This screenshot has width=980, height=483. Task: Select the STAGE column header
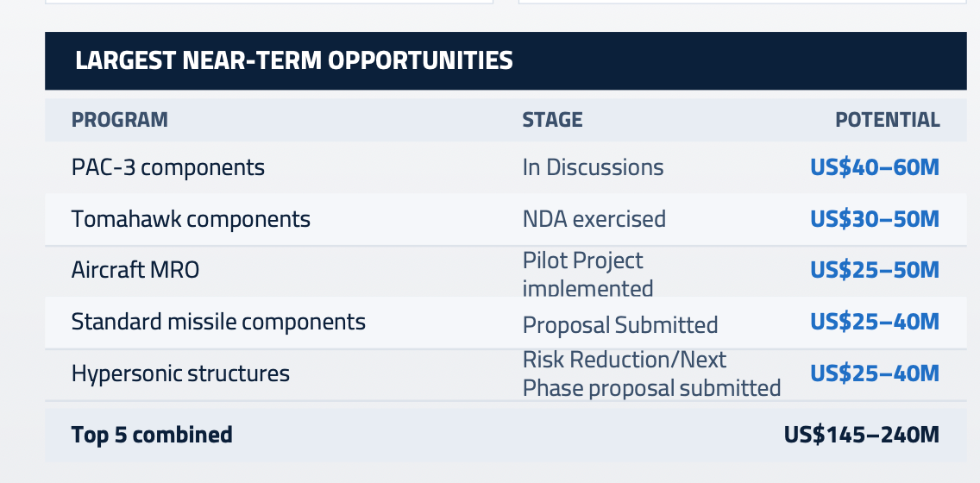coord(552,119)
